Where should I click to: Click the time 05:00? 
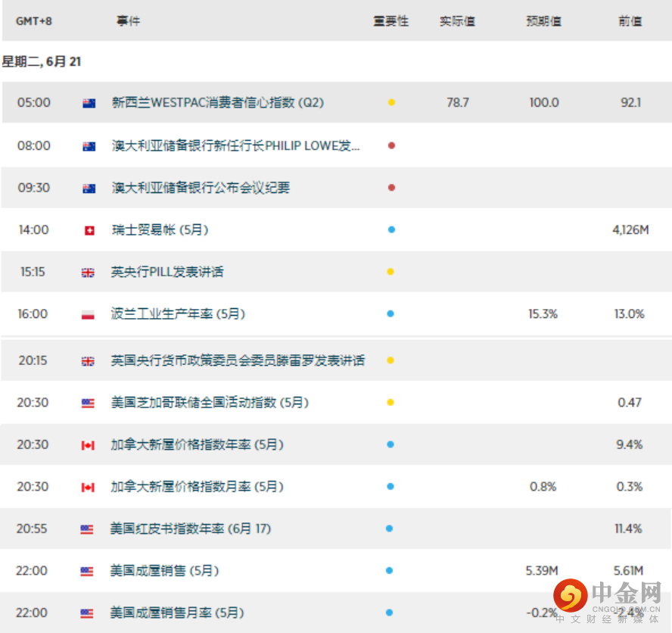(34, 103)
